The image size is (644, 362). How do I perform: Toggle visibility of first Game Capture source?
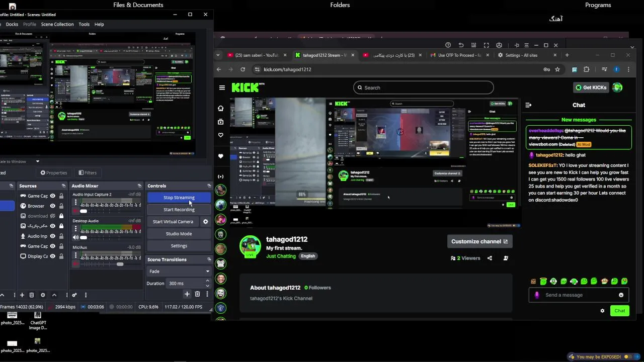[52, 196]
